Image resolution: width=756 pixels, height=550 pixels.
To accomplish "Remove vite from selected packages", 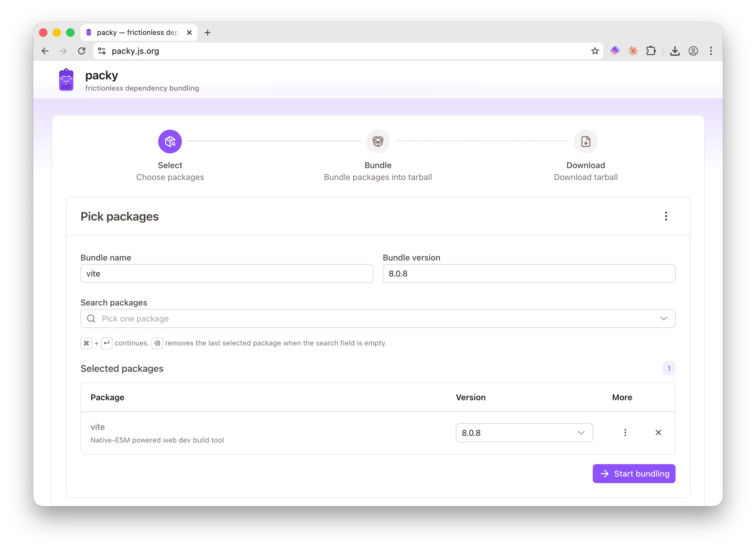I will (x=658, y=432).
